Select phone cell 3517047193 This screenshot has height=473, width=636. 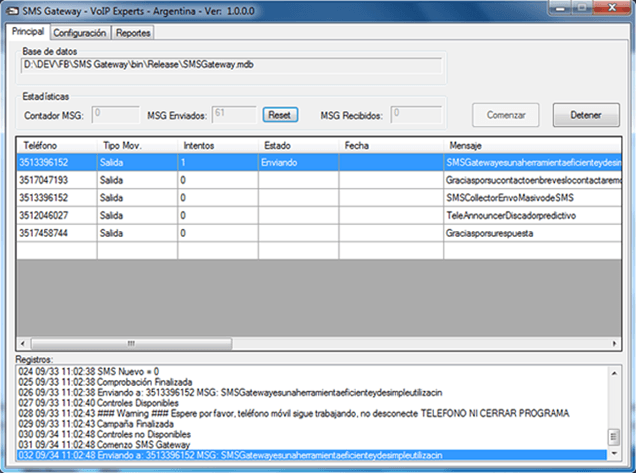57,180
